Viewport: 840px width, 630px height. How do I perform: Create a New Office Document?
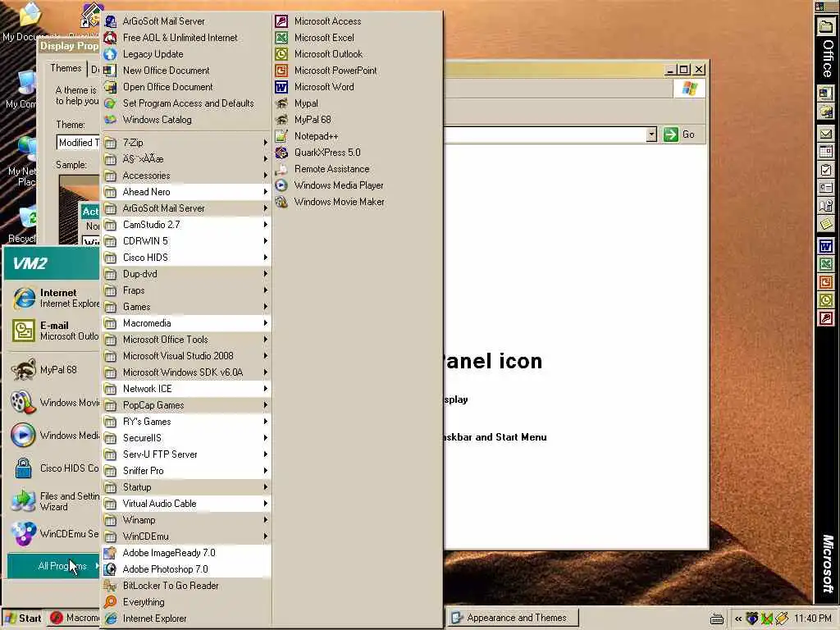[186, 71]
